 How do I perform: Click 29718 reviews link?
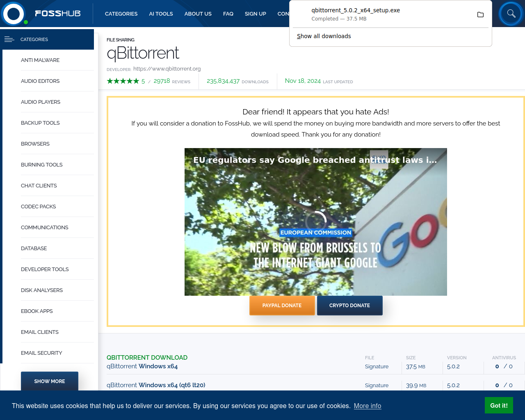click(x=172, y=81)
